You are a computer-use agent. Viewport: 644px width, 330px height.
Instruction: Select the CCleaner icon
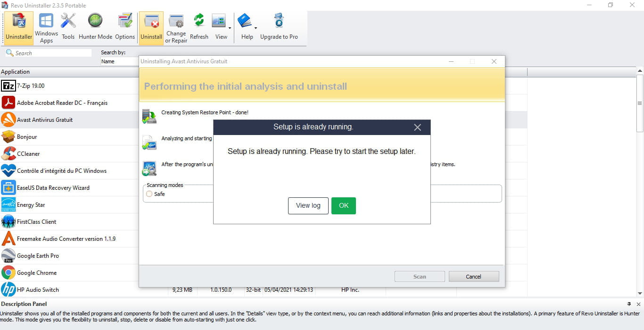click(x=8, y=153)
